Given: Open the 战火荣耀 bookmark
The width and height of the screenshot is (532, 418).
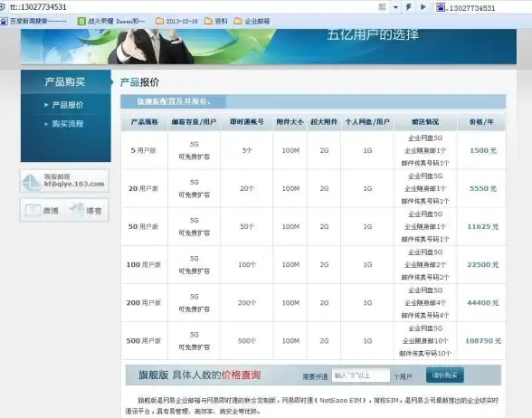Looking at the screenshot, I should 111,21.
